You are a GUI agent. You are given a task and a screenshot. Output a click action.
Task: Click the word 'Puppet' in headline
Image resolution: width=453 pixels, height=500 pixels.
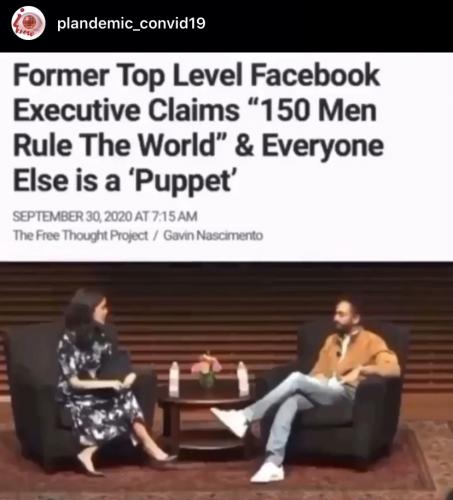tap(186, 181)
